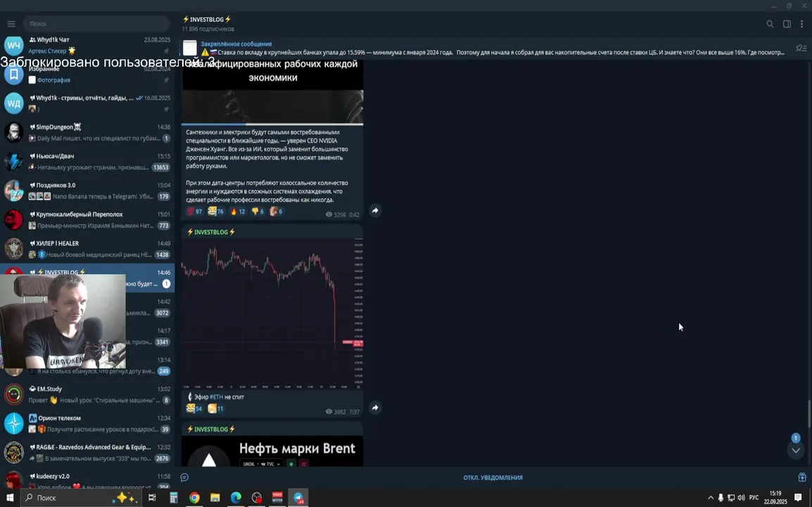812x507 pixels.
Task: Forward the ETH chart post via share arrow
Action: coord(375,408)
